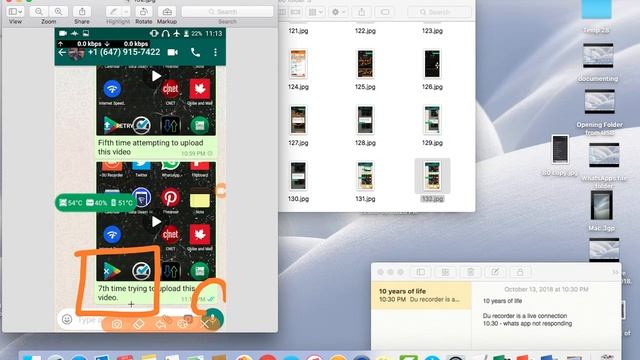Click the camera icon in orange recorder bar

[117, 324]
